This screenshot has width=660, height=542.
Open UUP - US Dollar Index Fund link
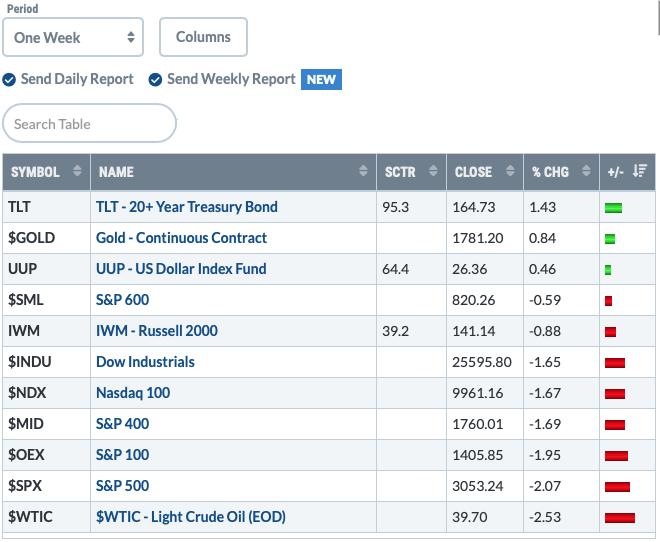181,268
